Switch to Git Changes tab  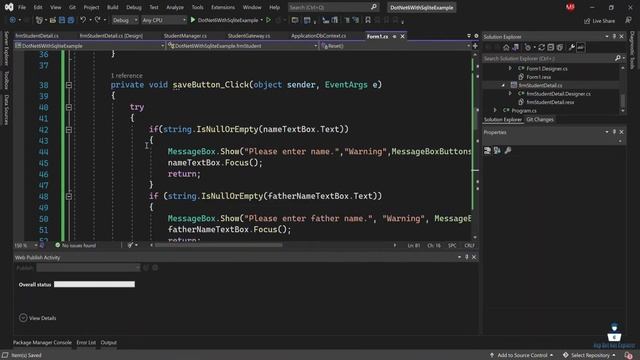point(540,120)
